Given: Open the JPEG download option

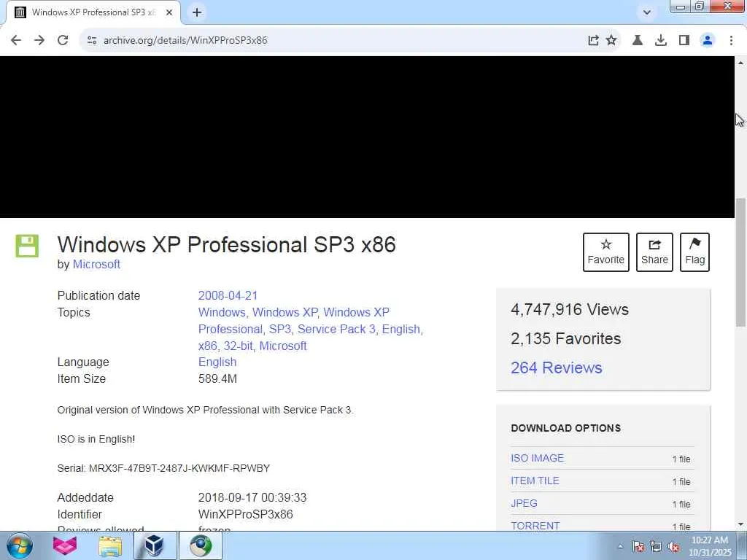Looking at the screenshot, I should tap(524, 503).
